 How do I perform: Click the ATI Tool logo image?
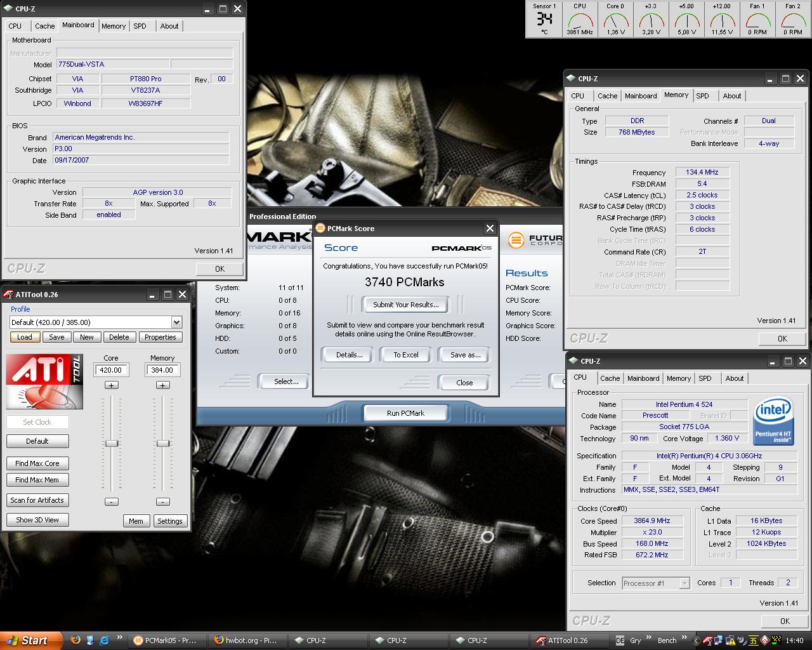tap(44, 381)
